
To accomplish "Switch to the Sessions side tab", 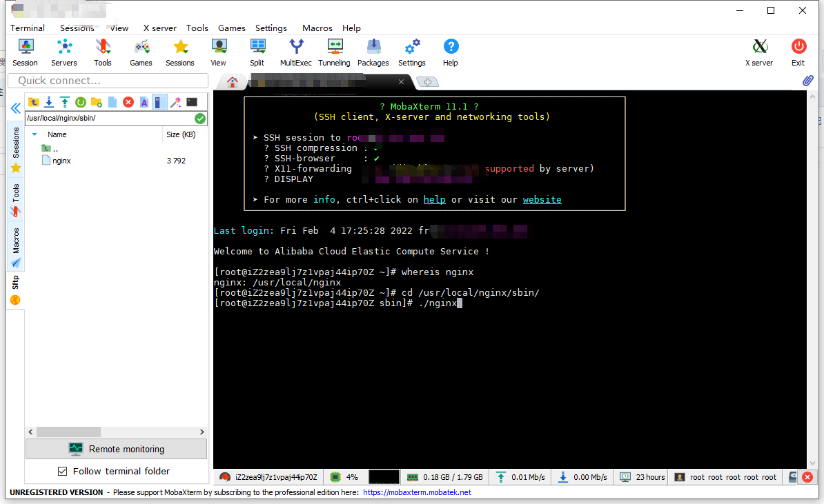I will click(x=16, y=149).
